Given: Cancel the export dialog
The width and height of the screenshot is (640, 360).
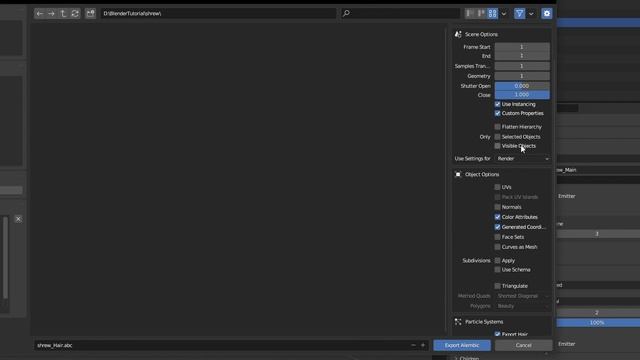Looking at the screenshot, I should (x=523, y=345).
